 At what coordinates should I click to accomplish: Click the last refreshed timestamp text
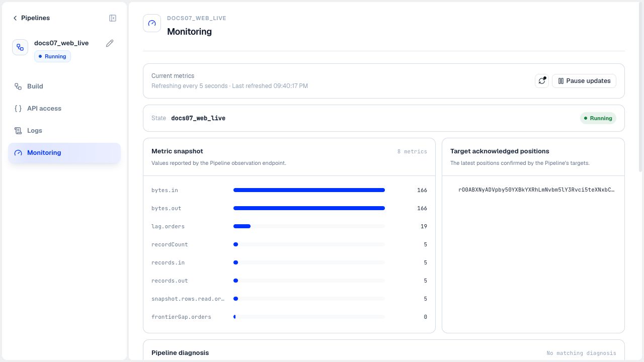270,86
